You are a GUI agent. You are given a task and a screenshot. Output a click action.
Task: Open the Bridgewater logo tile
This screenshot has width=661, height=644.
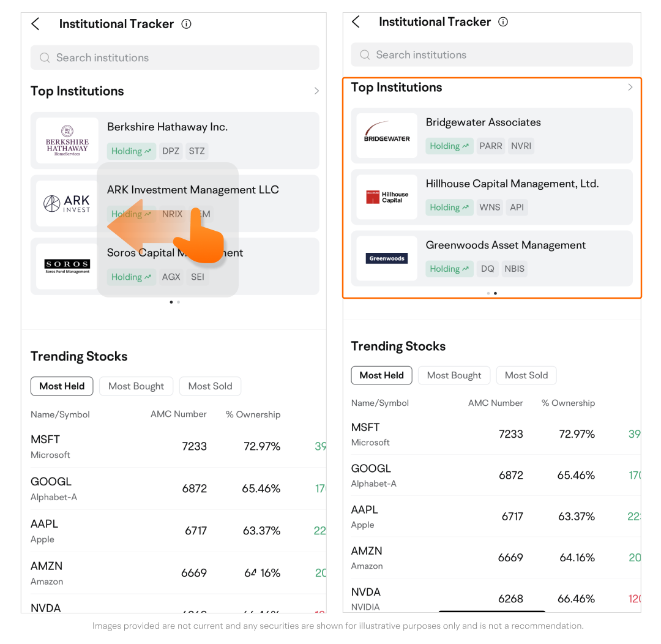pyautogui.click(x=387, y=135)
